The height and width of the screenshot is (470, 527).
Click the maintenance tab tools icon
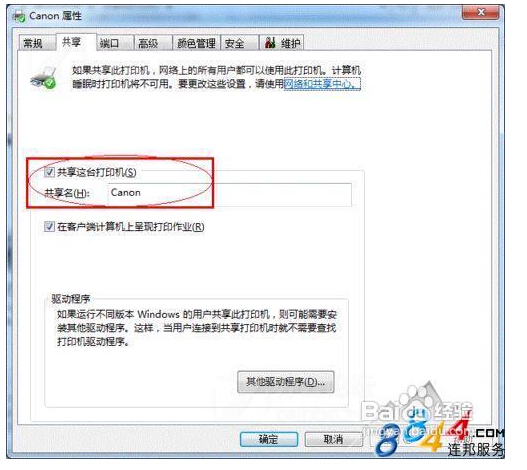270,43
